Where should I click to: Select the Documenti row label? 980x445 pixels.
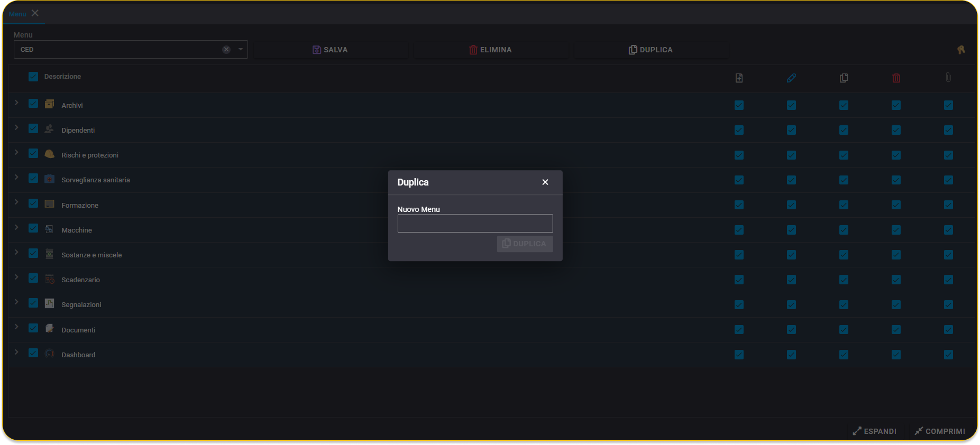(x=78, y=330)
